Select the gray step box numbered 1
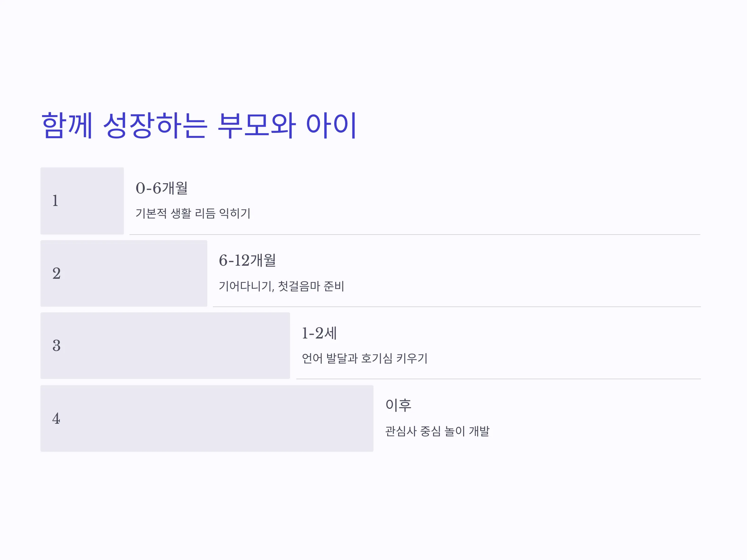 [x=82, y=201]
